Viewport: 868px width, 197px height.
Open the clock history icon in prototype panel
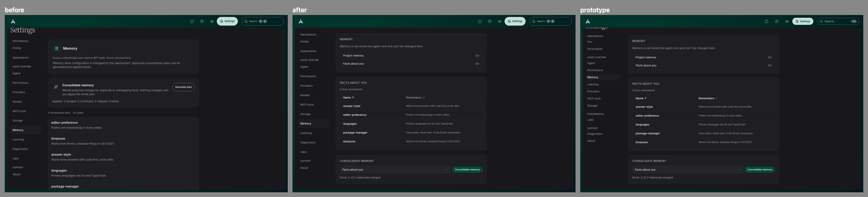tap(777, 21)
